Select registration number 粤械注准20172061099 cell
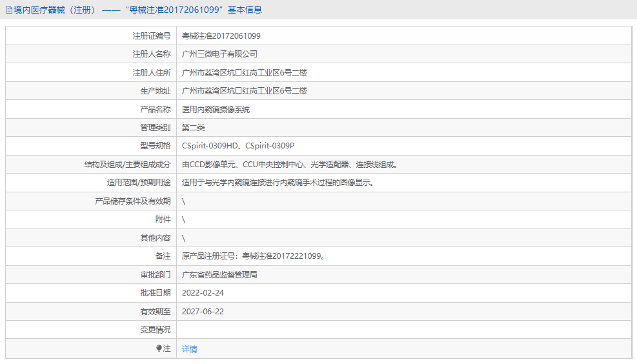Image resolution: width=637 pixels, height=364 pixels. [x=221, y=35]
